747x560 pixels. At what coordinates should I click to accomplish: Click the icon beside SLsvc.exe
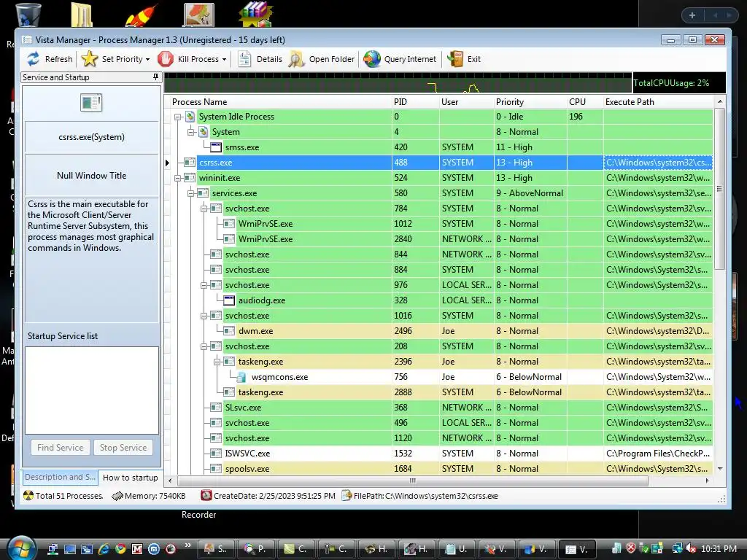click(x=216, y=408)
